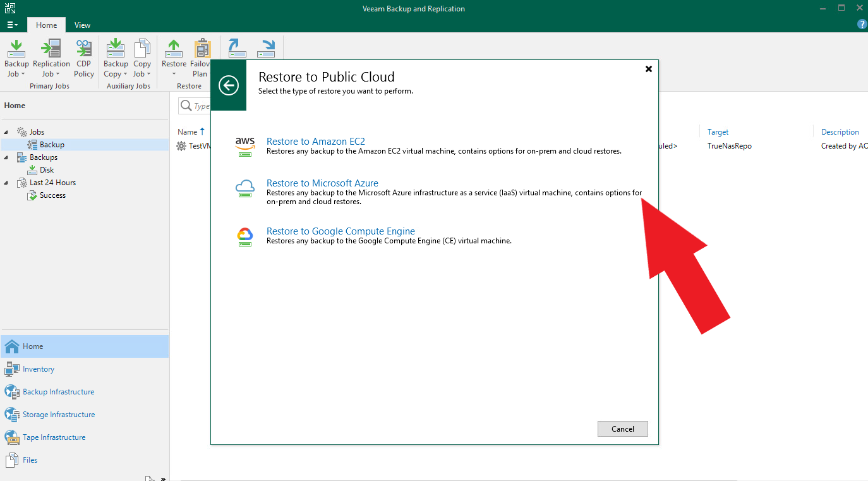This screenshot has height=481, width=868.
Task: Select Backup under Jobs in tree
Action: coord(52,145)
